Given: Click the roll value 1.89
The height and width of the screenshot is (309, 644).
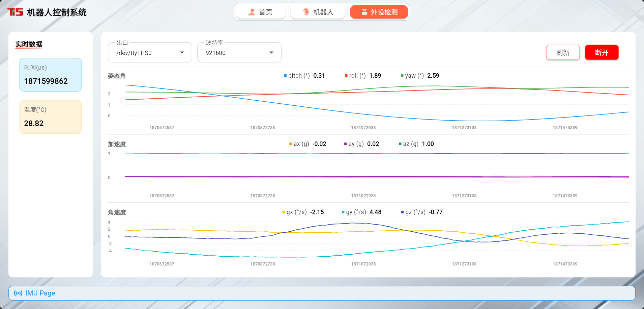Looking at the screenshot, I should pyautogui.click(x=375, y=76).
